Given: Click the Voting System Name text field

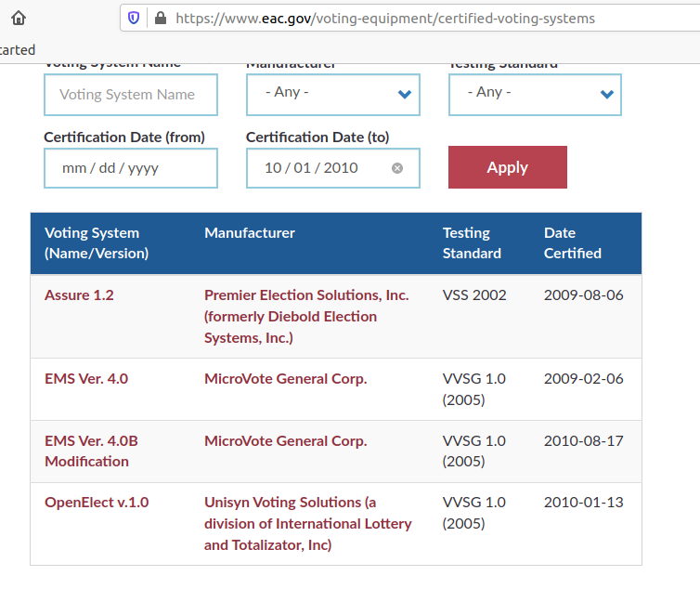Looking at the screenshot, I should pos(131,95).
